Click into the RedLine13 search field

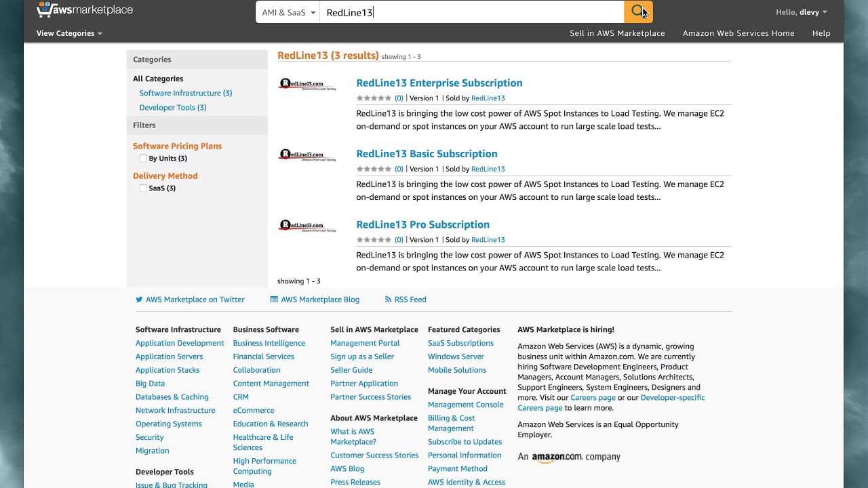pyautogui.click(x=472, y=12)
